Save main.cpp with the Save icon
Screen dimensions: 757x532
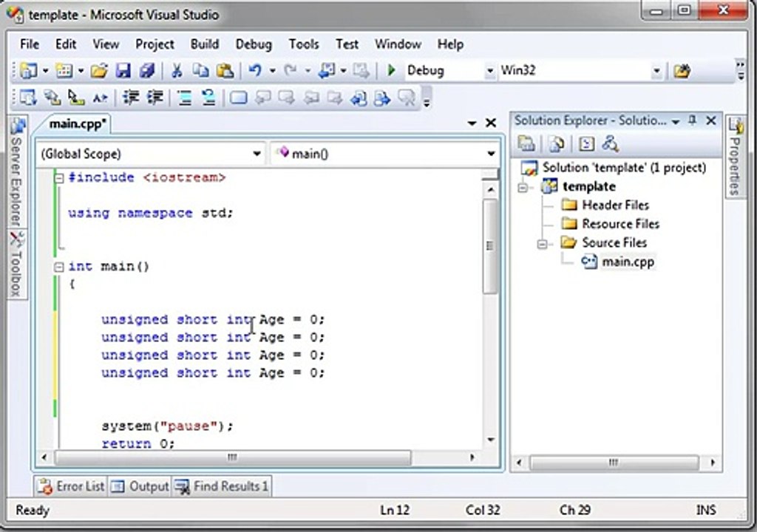coord(123,71)
